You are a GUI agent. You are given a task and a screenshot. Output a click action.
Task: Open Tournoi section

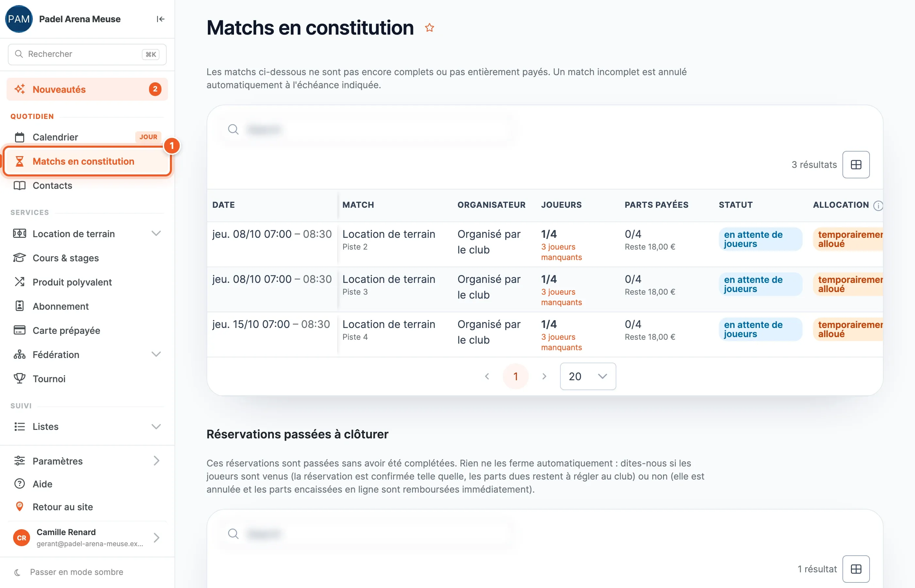pos(87,379)
